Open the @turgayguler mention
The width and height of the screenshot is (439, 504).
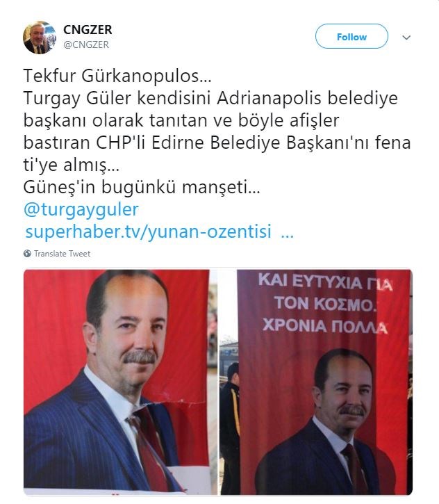click(x=81, y=209)
